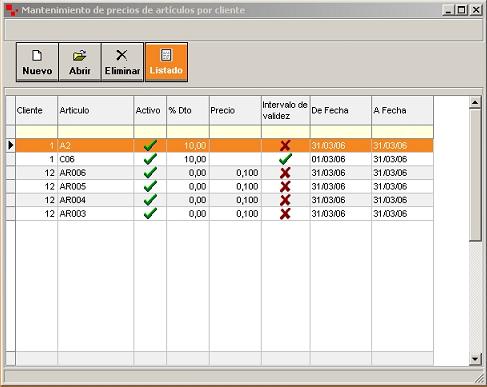The height and width of the screenshot is (387, 487).
Task: Click the De Fecha column header
Action: [x=341, y=111]
